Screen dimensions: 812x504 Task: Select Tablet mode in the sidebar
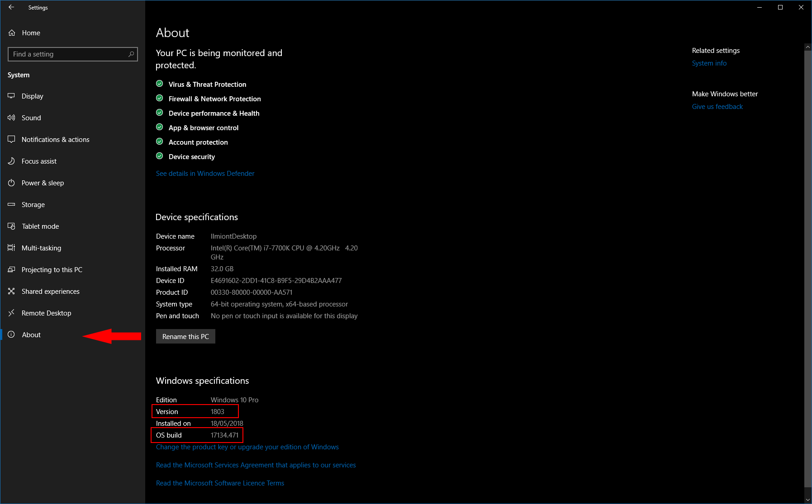tap(40, 226)
